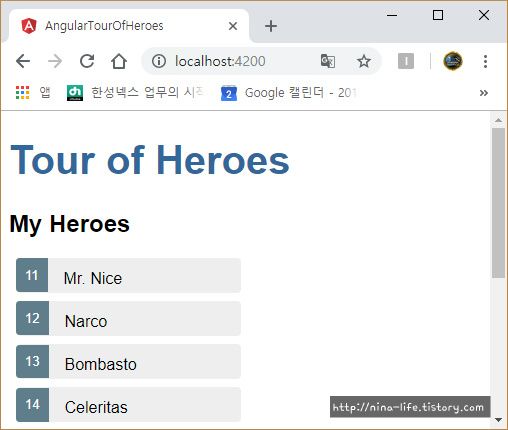
Task: Select hero Narco
Action: tap(128, 318)
